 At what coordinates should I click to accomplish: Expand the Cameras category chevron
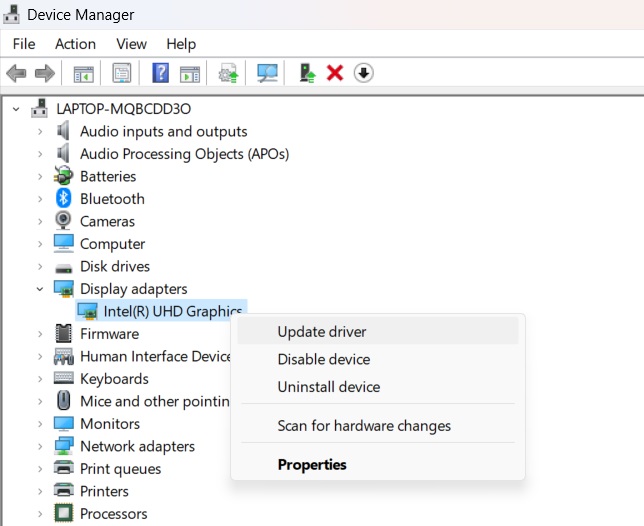coord(40,221)
